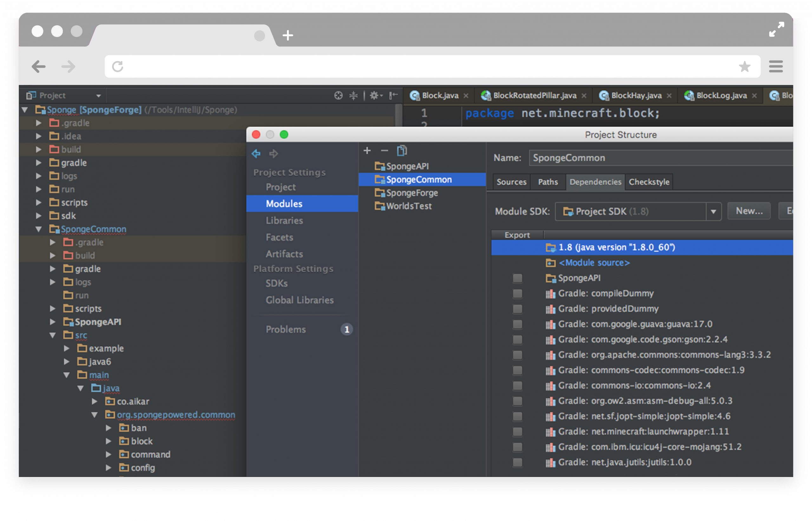This screenshot has width=812, height=521.
Task: Close the BlockHay.java tab
Action: pos(669,96)
